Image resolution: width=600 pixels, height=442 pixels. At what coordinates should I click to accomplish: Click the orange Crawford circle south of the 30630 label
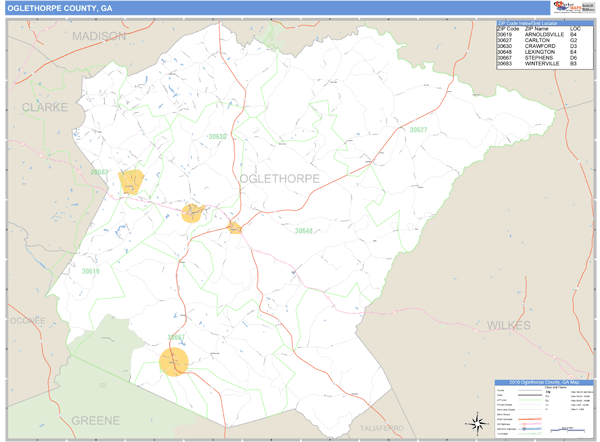(x=192, y=213)
